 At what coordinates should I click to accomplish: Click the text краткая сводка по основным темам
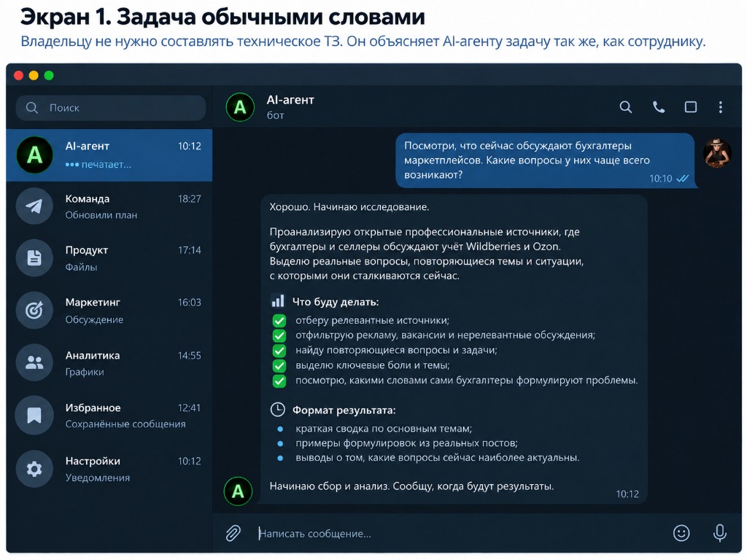point(384,429)
